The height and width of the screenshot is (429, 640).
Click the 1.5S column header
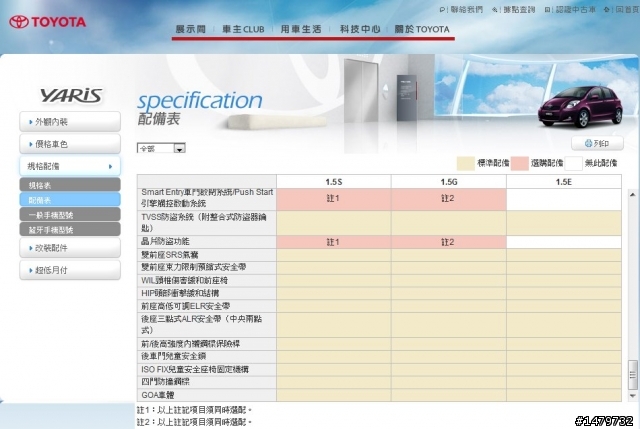(x=333, y=182)
